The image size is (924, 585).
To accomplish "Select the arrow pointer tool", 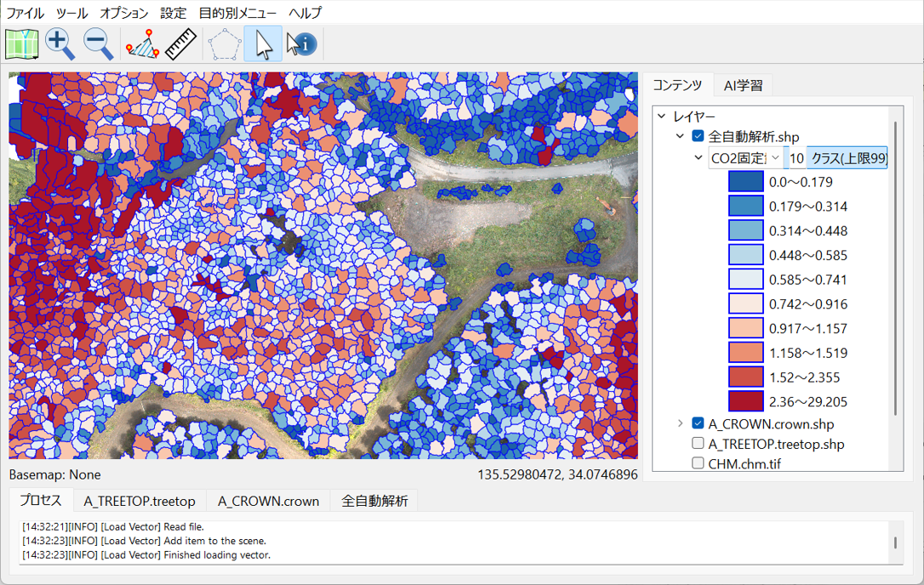I will click(x=263, y=44).
